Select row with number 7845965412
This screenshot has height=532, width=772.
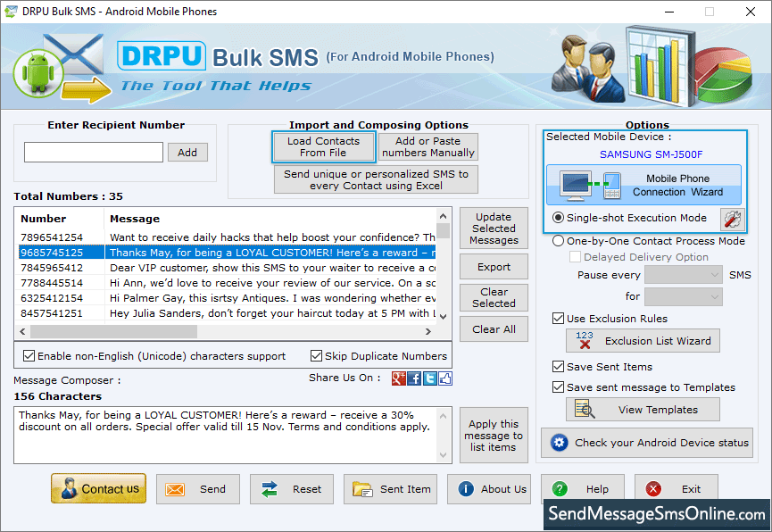[227, 268]
